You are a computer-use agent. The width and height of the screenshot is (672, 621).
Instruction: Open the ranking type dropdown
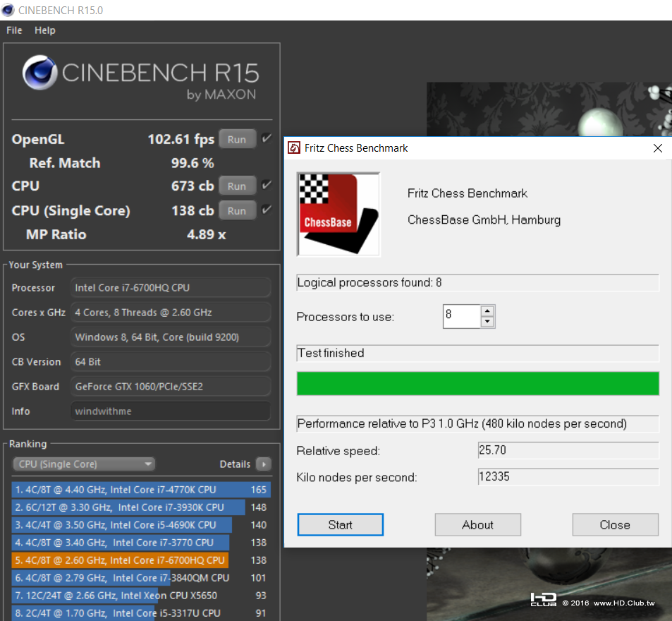pos(84,464)
